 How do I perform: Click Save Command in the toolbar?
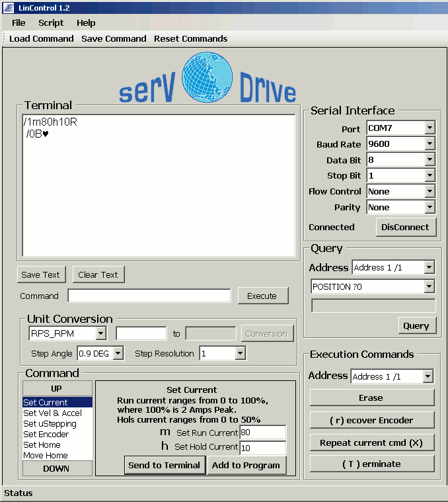[114, 39]
